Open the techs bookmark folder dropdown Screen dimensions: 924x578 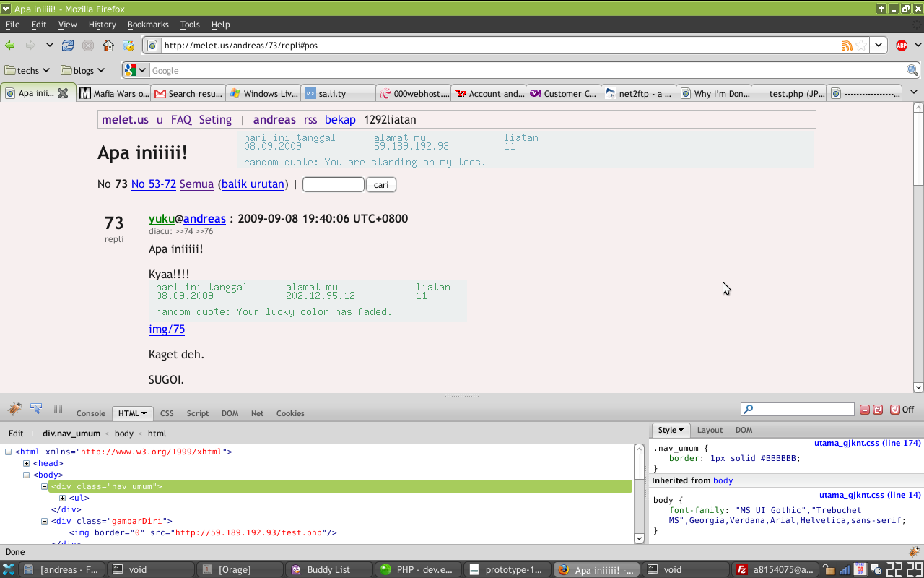click(x=28, y=70)
